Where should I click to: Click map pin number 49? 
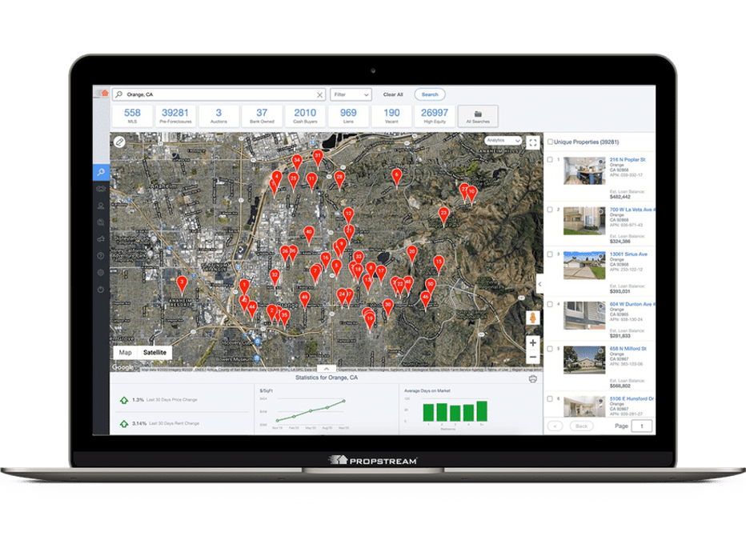(304, 299)
